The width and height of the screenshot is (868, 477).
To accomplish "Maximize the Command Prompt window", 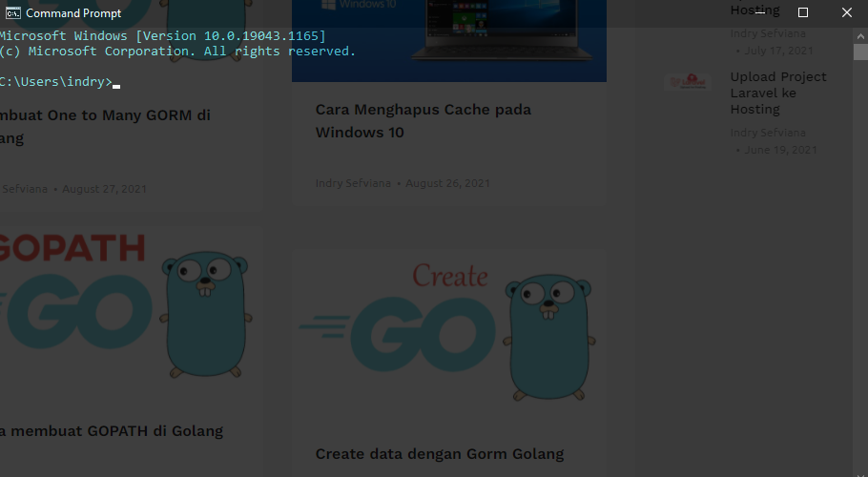I will coord(803,13).
